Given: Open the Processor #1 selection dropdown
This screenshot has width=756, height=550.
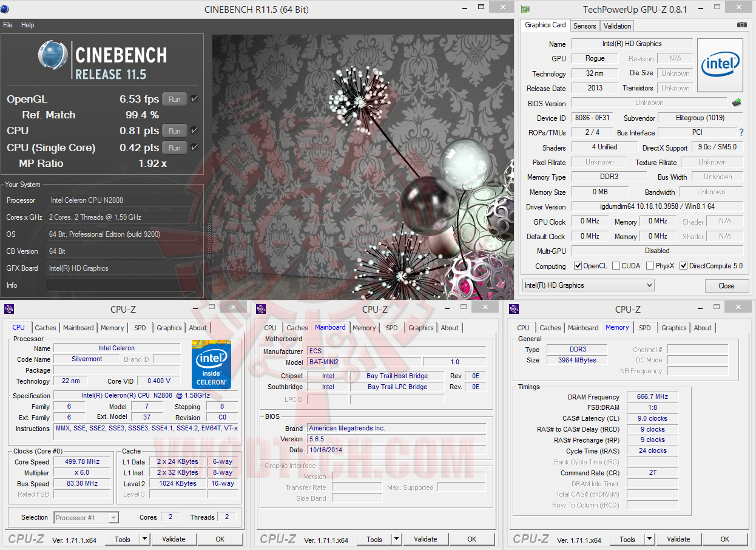Looking at the screenshot, I should 86,518.
